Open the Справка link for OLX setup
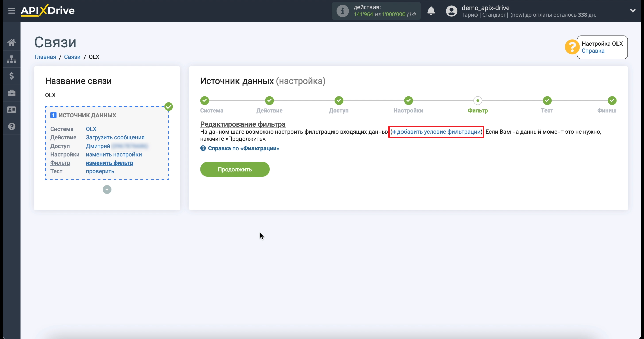The image size is (644, 339). tap(593, 51)
